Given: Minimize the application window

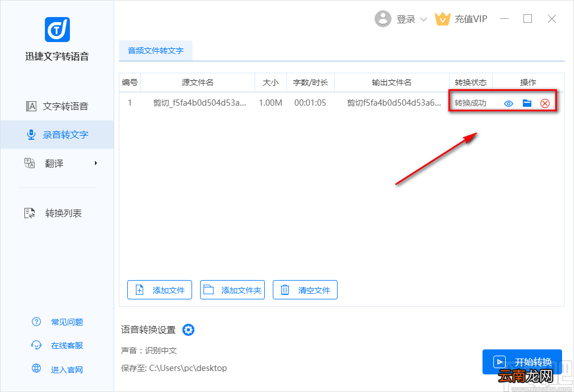Looking at the screenshot, I should pyautogui.click(x=505, y=19).
